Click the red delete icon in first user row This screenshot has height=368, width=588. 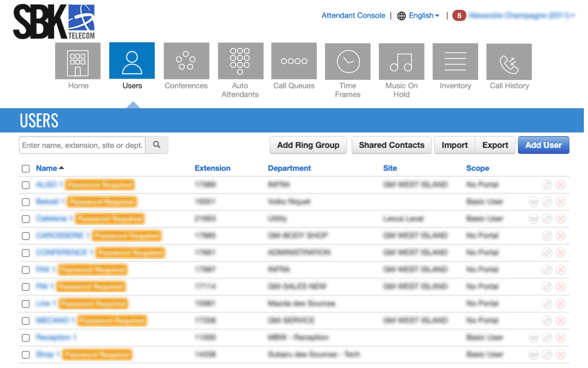click(x=561, y=185)
